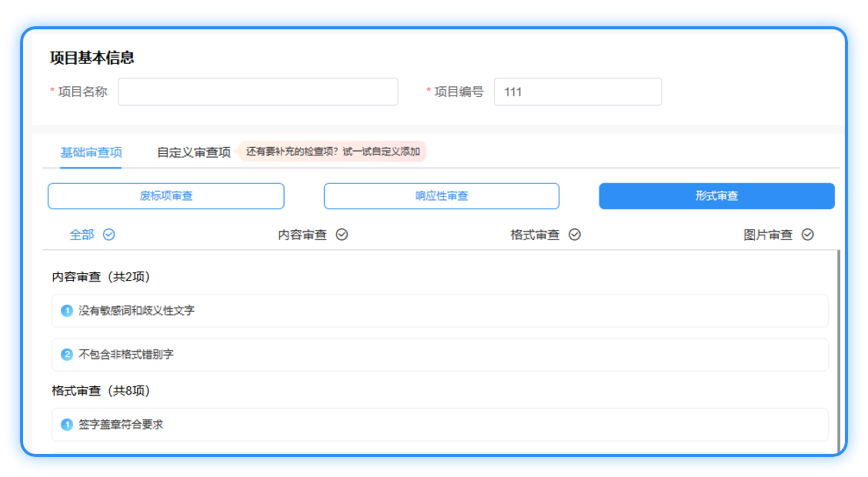The width and height of the screenshot is (868, 477).
Task: Switch to the 基础审查项 tab
Action: [x=91, y=152]
